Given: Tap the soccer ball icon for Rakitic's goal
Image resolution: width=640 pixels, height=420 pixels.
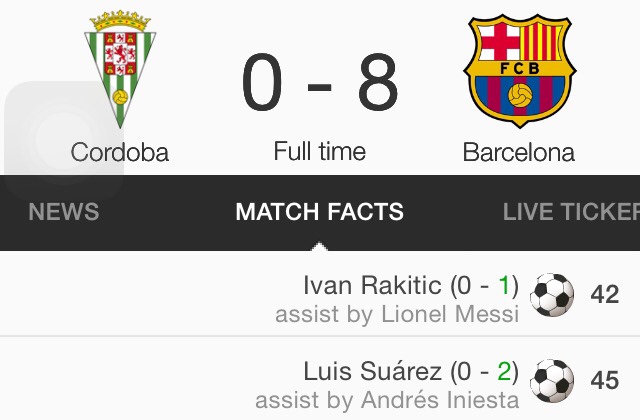Looking at the screenshot, I should pos(552,296).
